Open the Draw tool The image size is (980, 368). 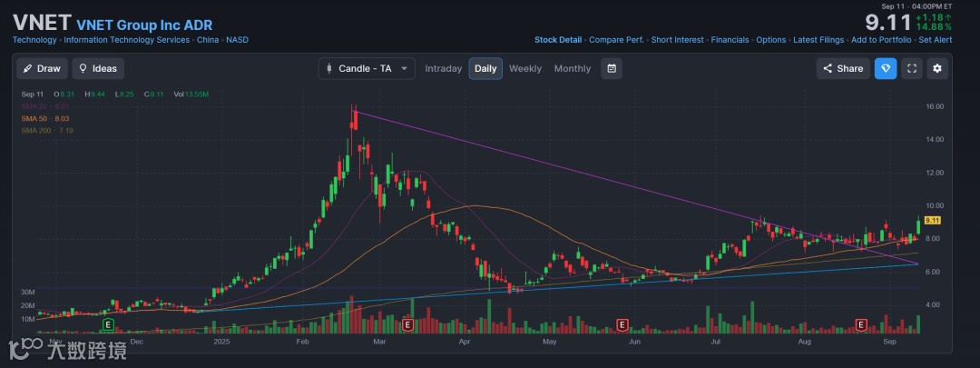coord(42,69)
